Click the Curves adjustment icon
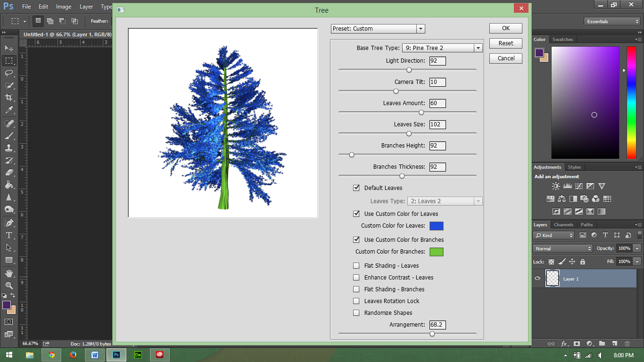Viewport: 644px width, 362px height. pos(579,186)
